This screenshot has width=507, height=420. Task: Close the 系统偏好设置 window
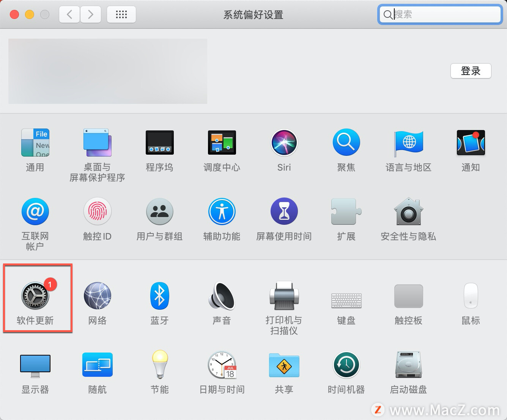click(14, 14)
